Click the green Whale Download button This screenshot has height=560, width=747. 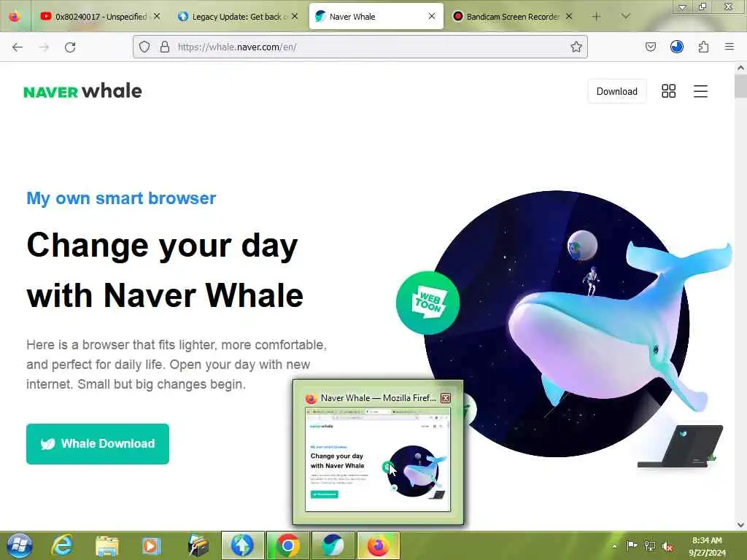coord(98,444)
